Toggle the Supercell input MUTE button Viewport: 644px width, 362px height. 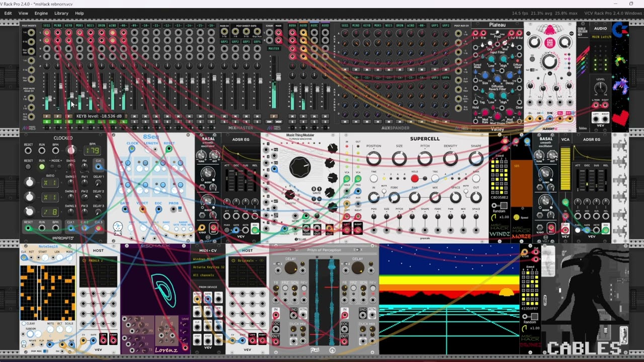[x=384, y=190]
